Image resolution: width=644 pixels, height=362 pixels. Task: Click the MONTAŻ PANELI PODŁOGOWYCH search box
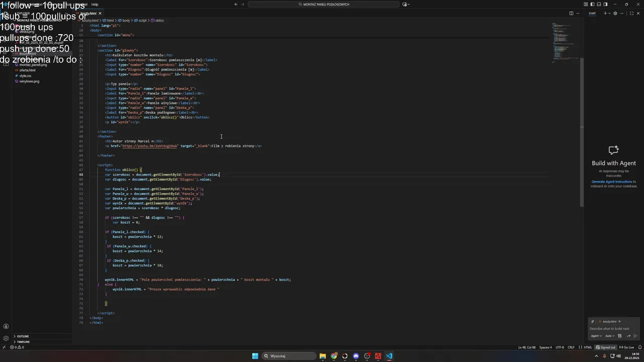point(324,4)
